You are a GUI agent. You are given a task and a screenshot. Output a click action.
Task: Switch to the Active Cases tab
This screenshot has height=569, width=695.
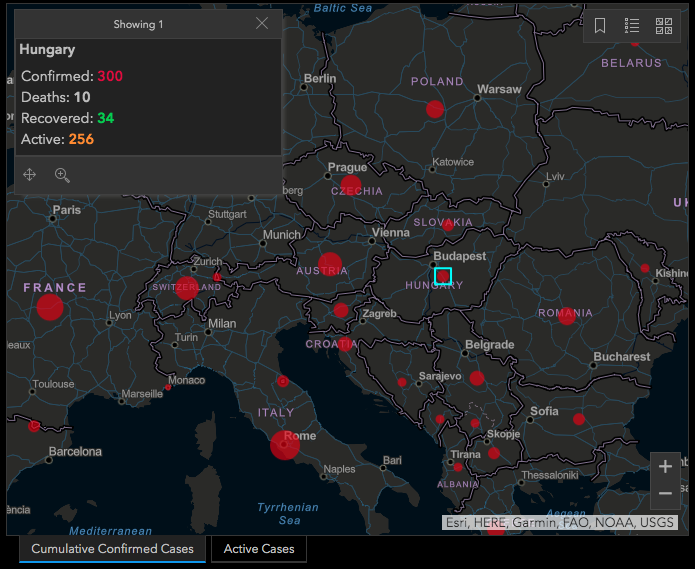point(259,549)
